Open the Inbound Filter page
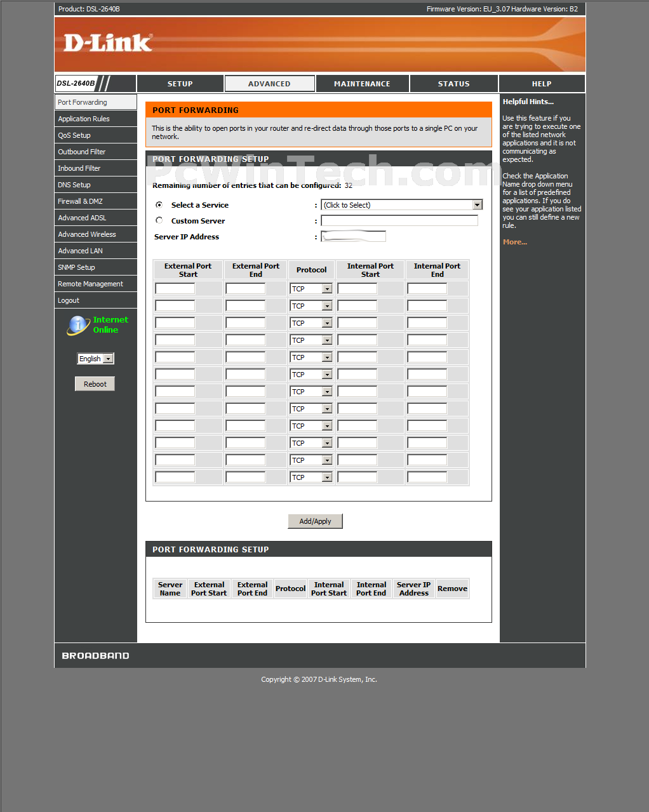This screenshot has width=649, height=812. tap(96, 168)
